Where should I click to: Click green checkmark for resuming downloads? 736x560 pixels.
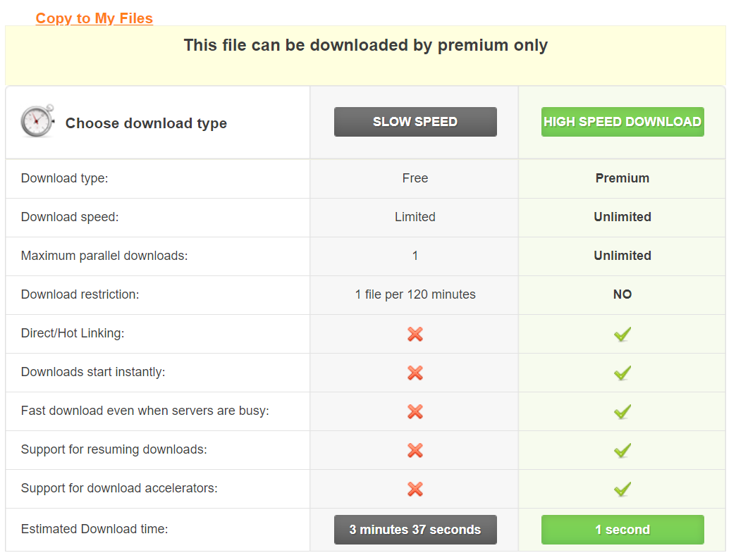pyautogui.click(x=622, y=450)
